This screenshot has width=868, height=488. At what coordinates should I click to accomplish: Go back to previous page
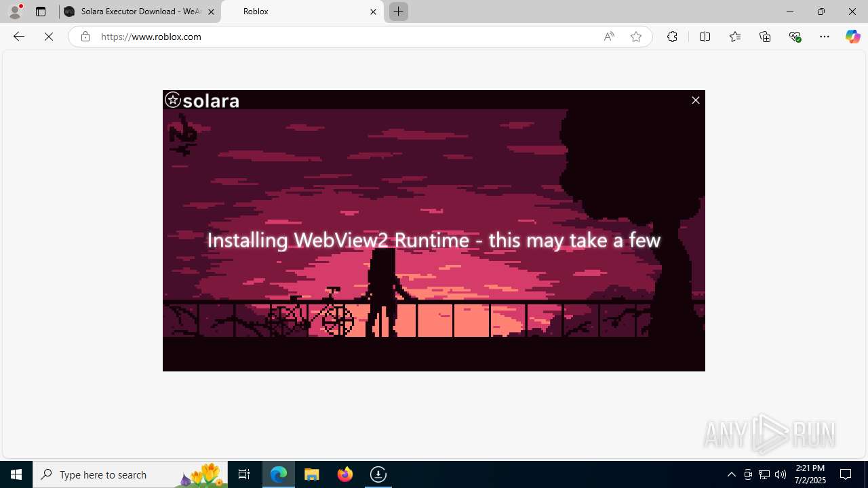[x=19, y=37]
